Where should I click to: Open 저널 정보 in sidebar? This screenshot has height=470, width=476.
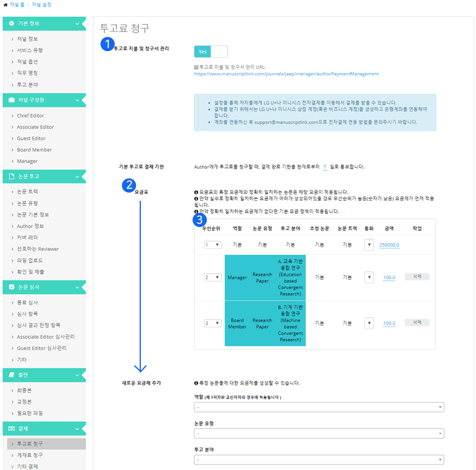(27, 39)
